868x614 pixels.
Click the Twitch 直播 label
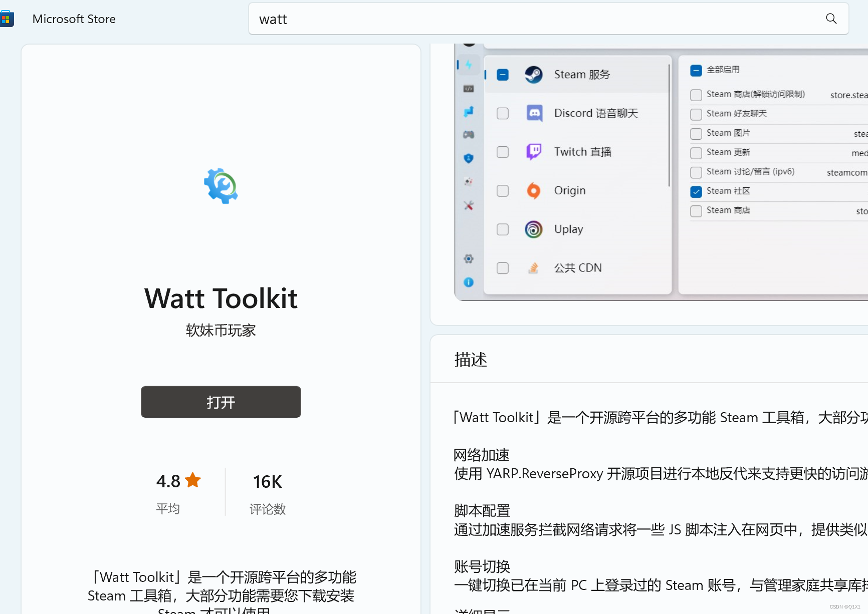coord(583,152)
